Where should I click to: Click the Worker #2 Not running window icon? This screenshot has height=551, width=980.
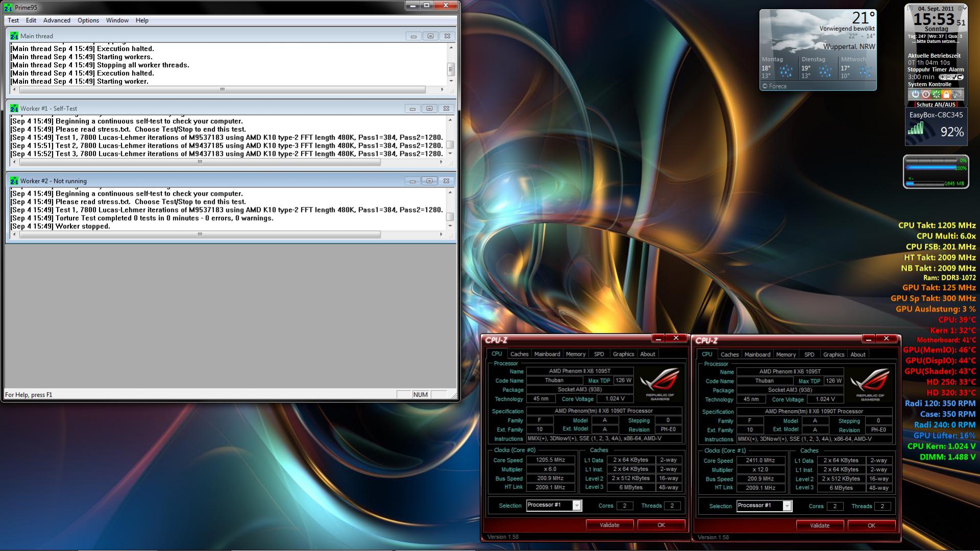[14, 181]
